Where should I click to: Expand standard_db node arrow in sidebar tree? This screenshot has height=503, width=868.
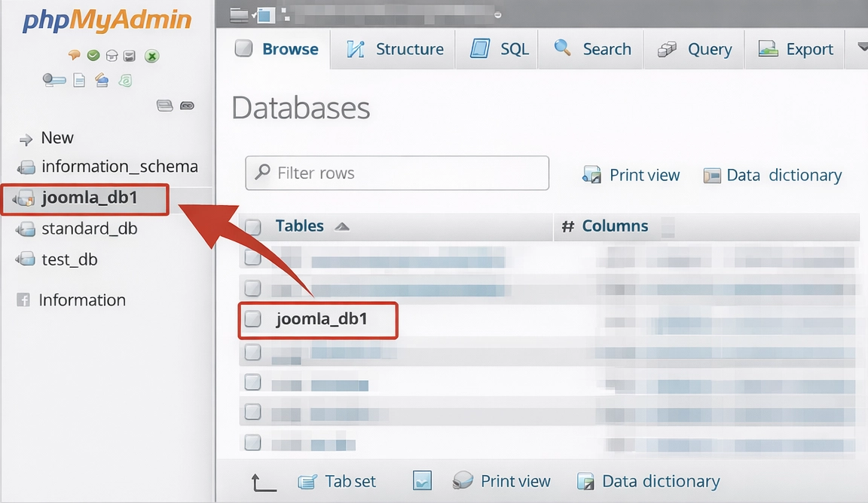17,228
